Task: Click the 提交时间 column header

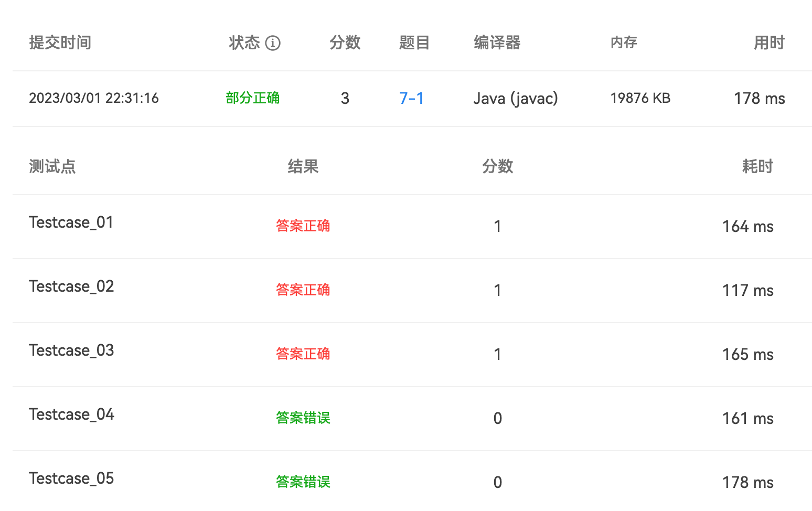Action: [x=60, y=42]
